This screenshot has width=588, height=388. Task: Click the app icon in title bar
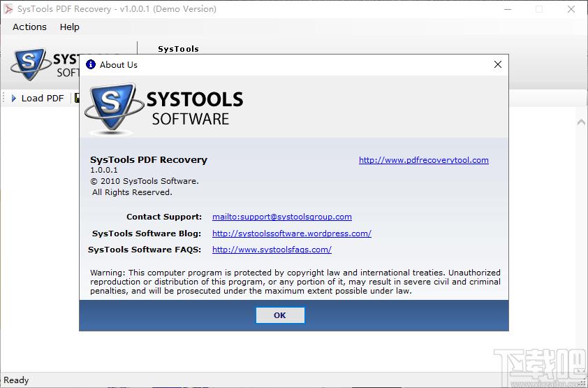(x=8, y=9)
